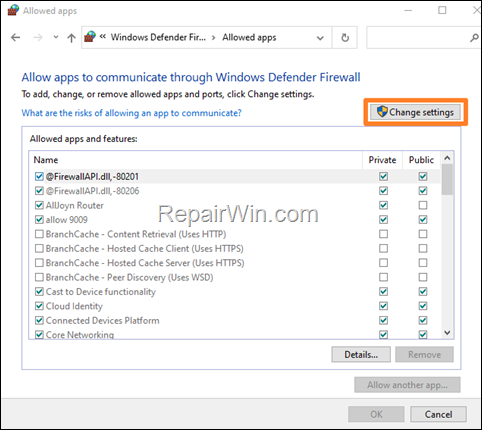
Task: Toggle Private for Connected Devices Platform
Action: pyautogui.click(x=384, y=320)
